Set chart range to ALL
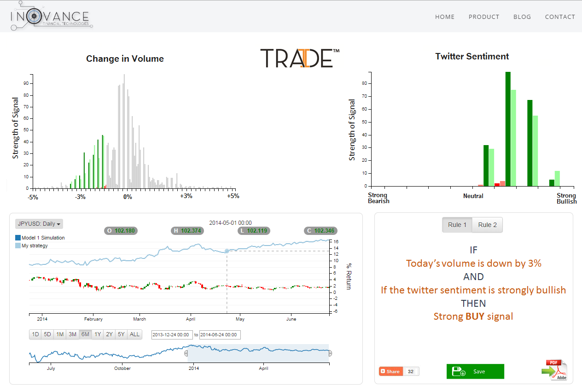Viewport: 582px width, 392px height. (134, 334)
